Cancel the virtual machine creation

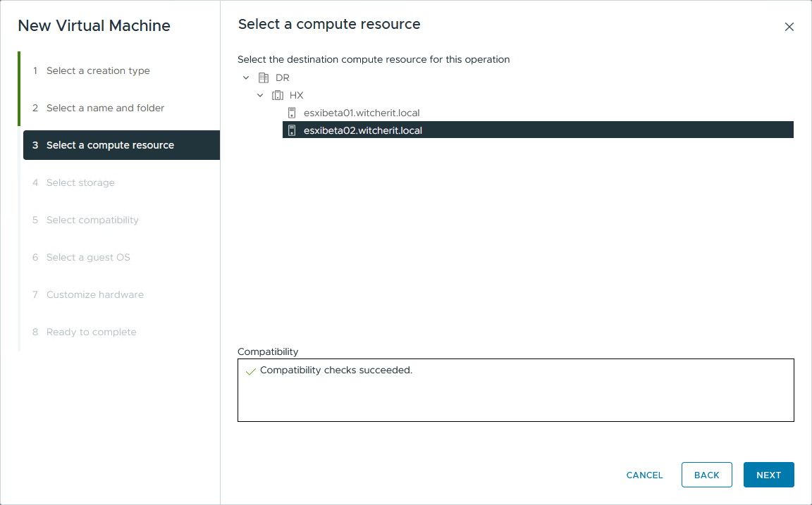[x=644, y=475]
